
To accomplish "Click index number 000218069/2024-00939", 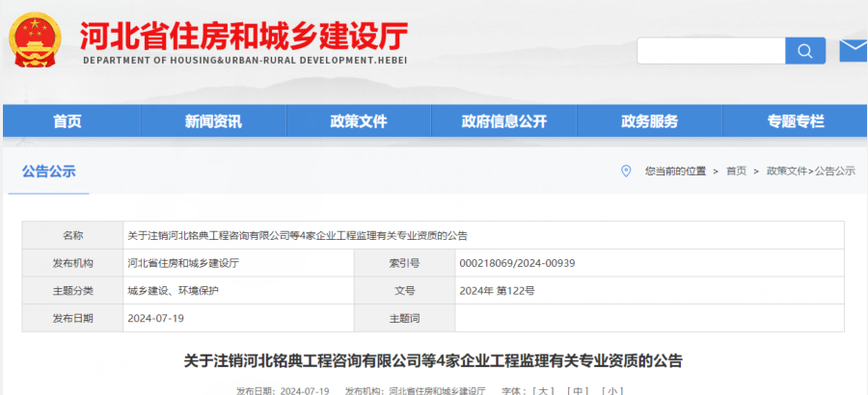I will [x=517, y=263].
